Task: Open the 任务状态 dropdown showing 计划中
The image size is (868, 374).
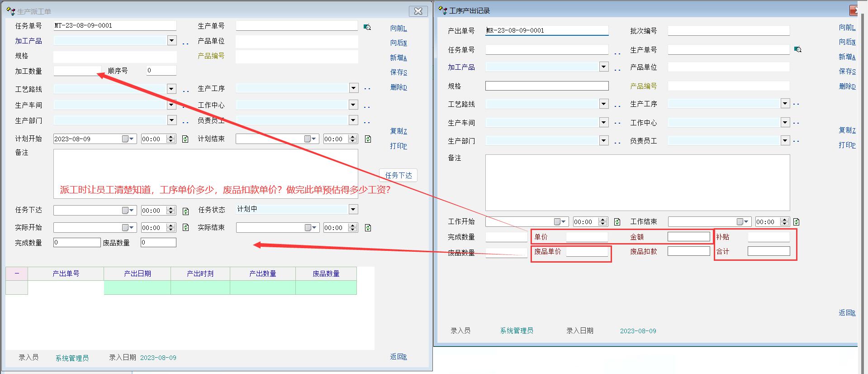Action: pos(353,209)
